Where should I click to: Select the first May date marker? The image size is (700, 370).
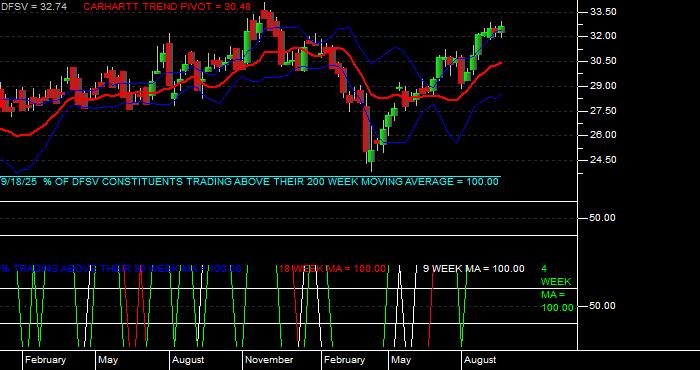(108, 360)
